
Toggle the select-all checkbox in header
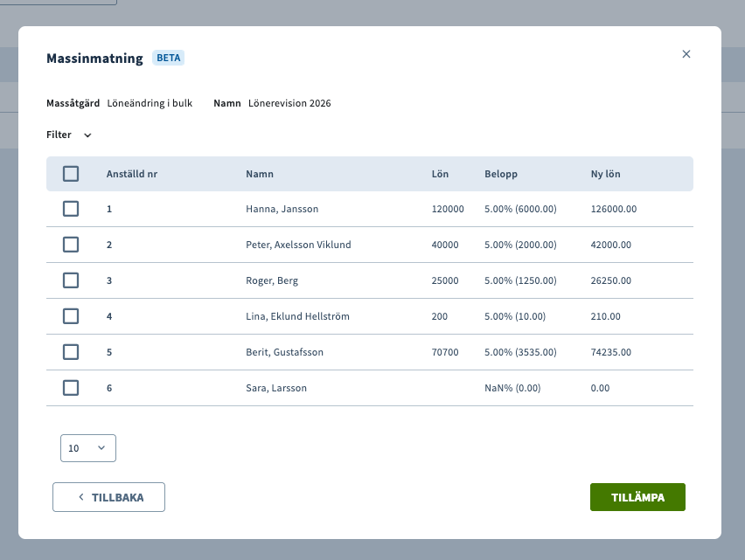71,174
